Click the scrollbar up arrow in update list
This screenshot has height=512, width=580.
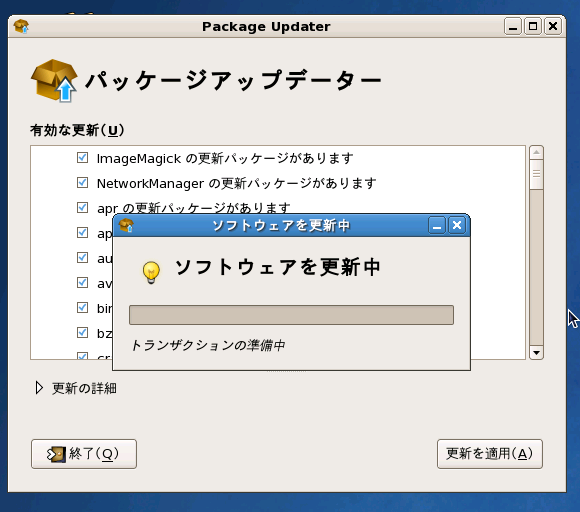point(536,152)
